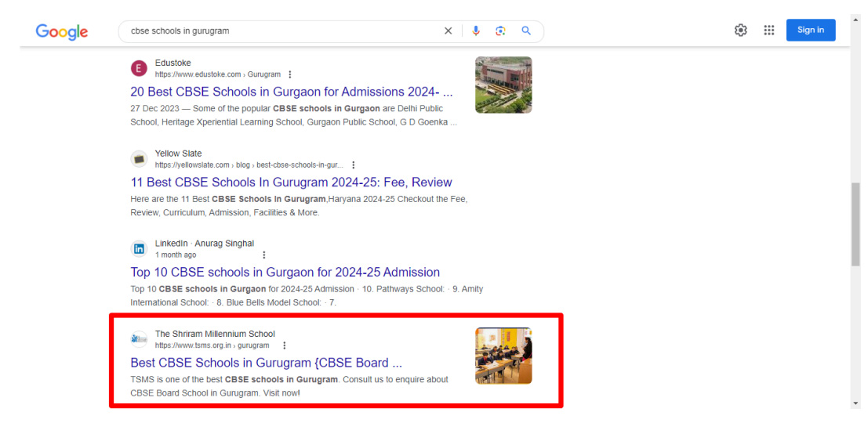Open "20 Best CBSE Schools in Gurgaon" link

click(x=291, y=92)
